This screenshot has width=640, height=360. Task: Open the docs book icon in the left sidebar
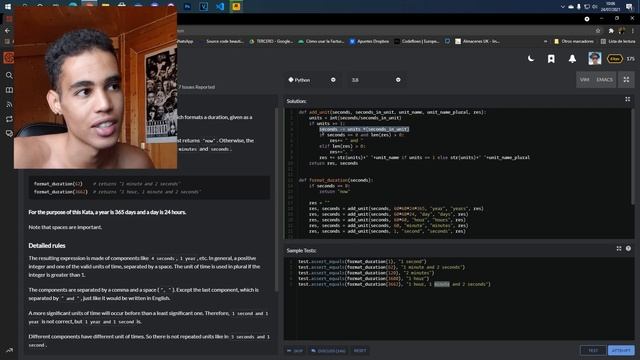click(9, 90)
